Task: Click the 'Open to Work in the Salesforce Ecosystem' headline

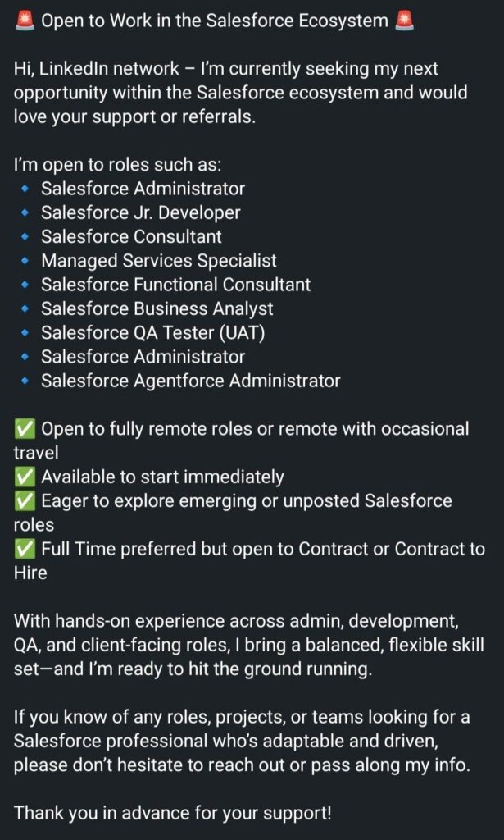Action: coord(215,21)
